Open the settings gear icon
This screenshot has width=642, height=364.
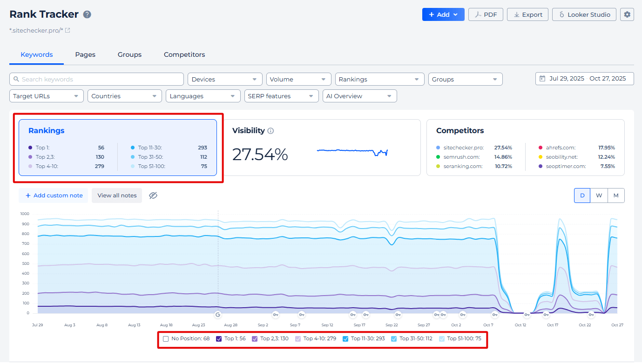tap(627, 14)
